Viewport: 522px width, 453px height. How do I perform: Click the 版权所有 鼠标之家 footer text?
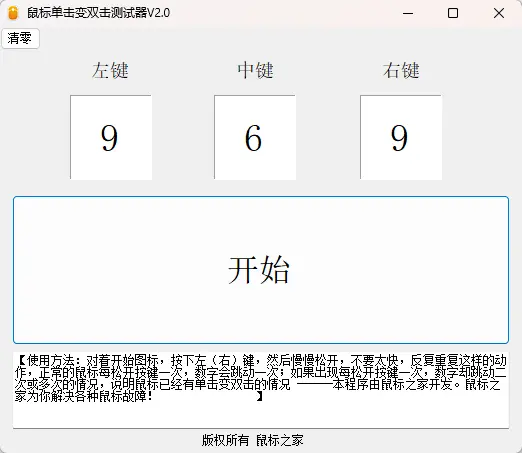pos(252,440)
